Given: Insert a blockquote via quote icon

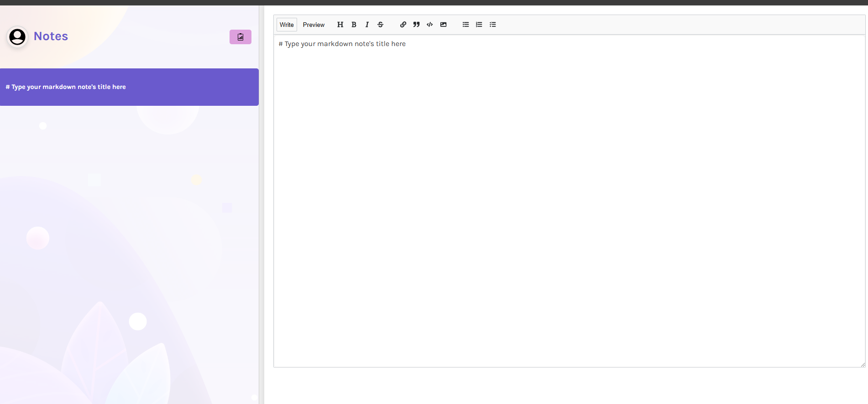Looking at the screenshot, I should tap(416, 25).
